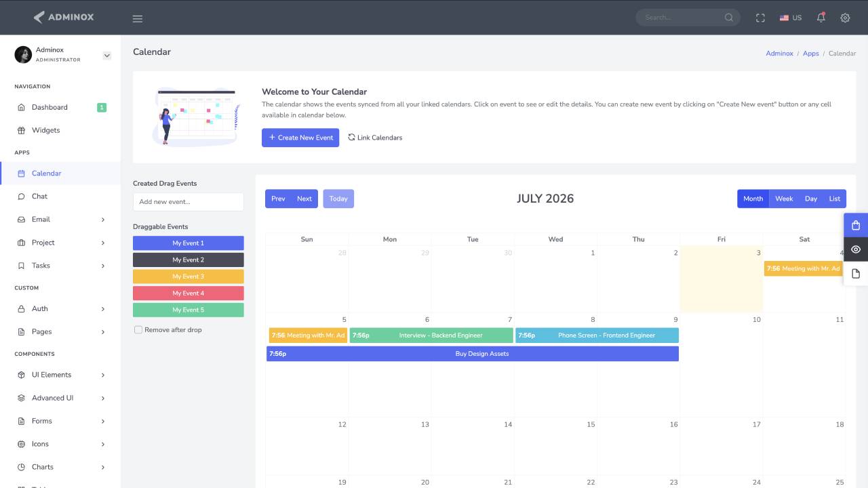Click the shopping bag floating side icon

click(856, 226)
